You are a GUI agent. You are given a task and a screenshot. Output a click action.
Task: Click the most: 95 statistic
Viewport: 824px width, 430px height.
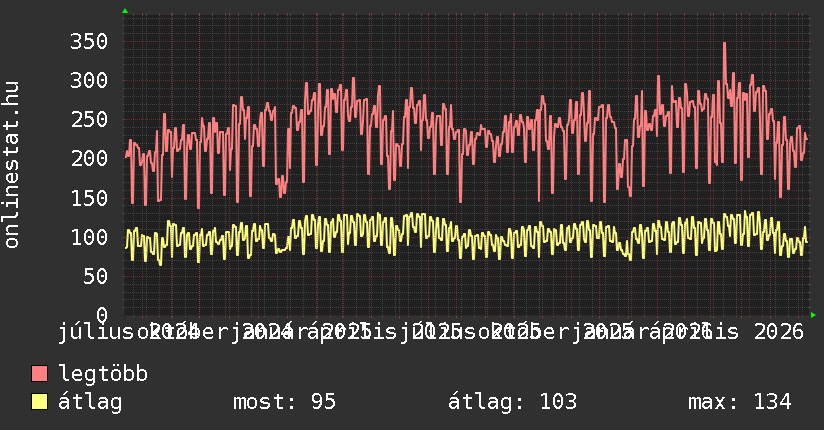pos(284,402)
